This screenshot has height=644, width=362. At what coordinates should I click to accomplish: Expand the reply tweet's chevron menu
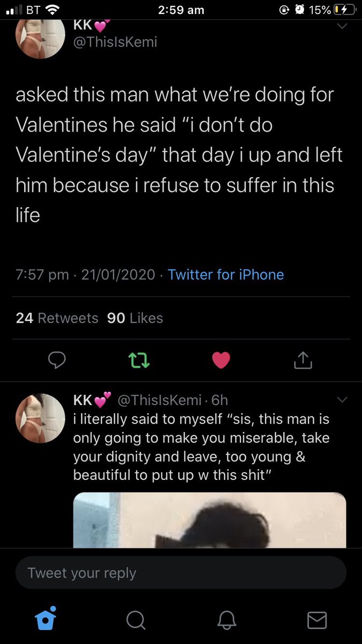tap(342, 399)
